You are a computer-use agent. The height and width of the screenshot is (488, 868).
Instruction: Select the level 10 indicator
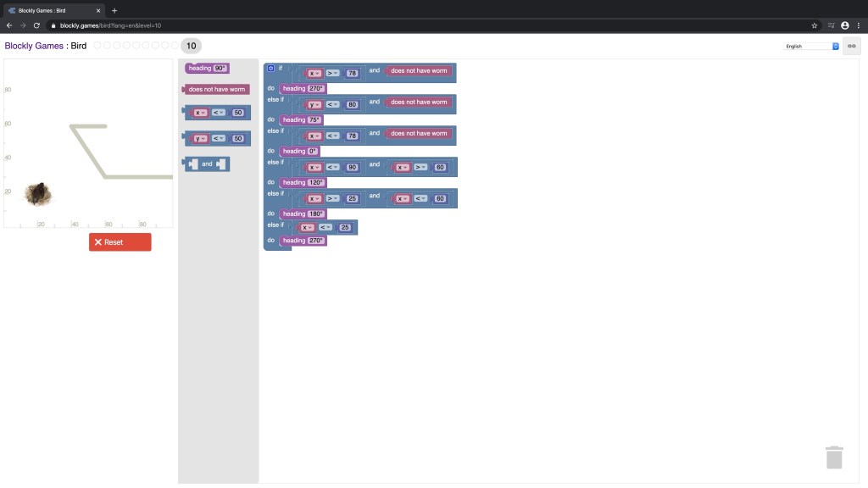(191, 46)
